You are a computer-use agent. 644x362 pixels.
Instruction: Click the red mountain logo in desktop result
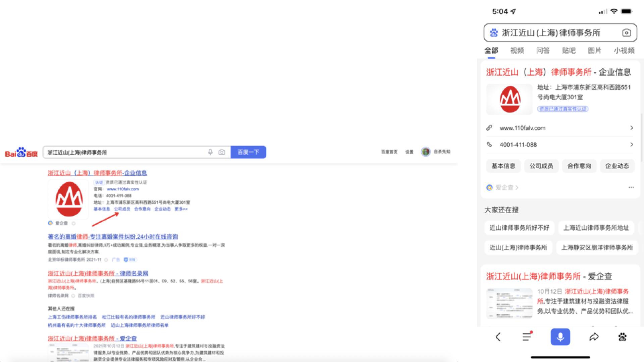click(69, 199)
